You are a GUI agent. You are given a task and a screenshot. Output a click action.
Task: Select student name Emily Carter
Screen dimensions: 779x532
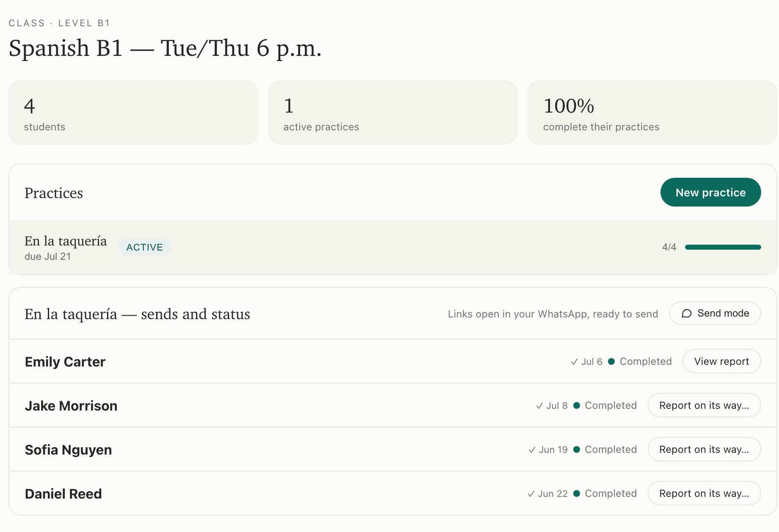click(x=65, y=362)
